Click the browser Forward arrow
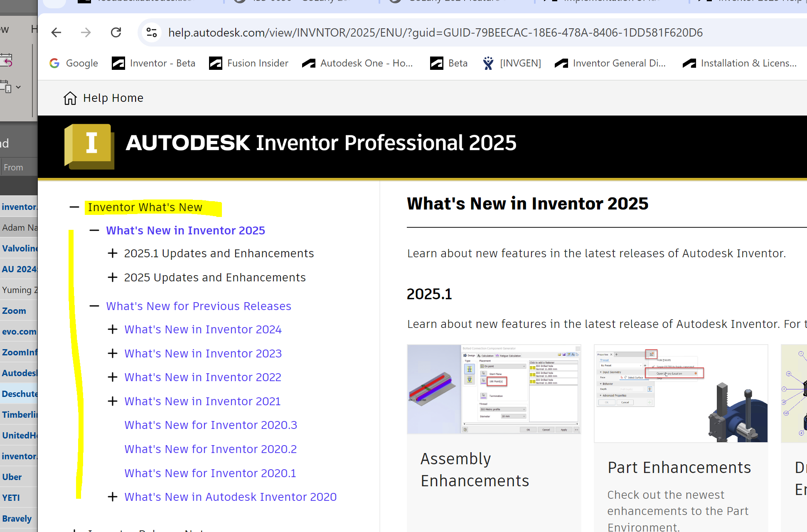This screenshot has width=807, height=532. click(x=86, y=32)
